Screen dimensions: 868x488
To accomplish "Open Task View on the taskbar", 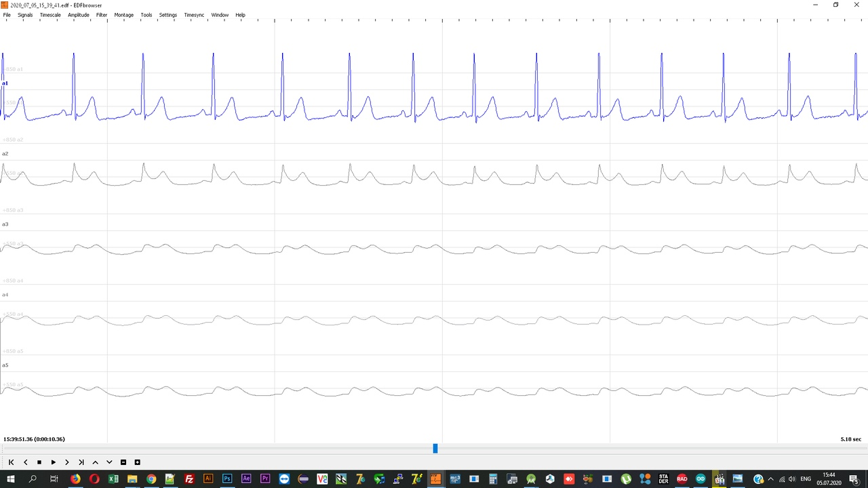I will click(x=54, y=479).
